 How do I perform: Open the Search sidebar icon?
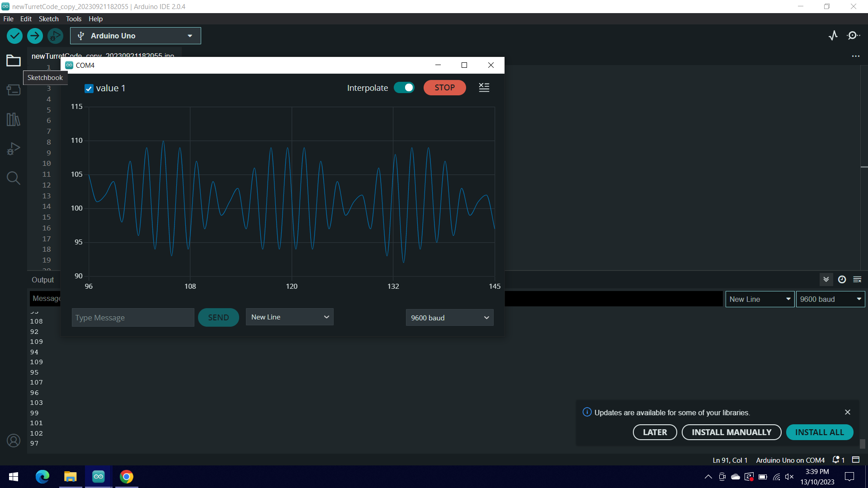[x=14, y=178]
